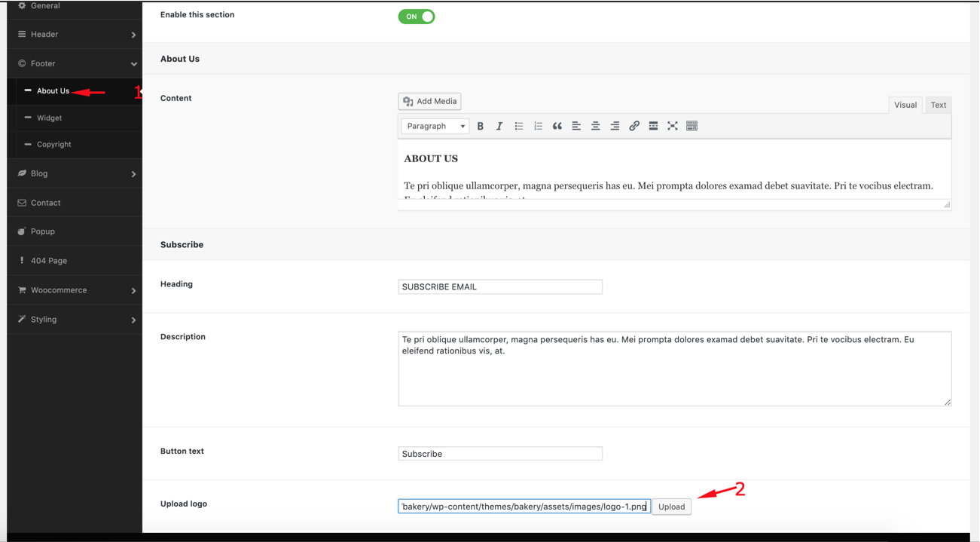The width and height of the screenshot is (980, 542).
Task: Insert or edit a link
Action: (x=634, y=127)
